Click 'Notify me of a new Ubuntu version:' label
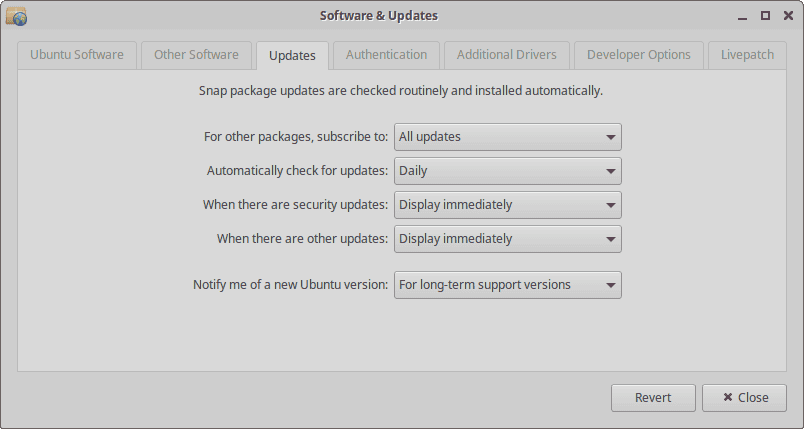This screenshot has width=804, height=429. point(291,285)
